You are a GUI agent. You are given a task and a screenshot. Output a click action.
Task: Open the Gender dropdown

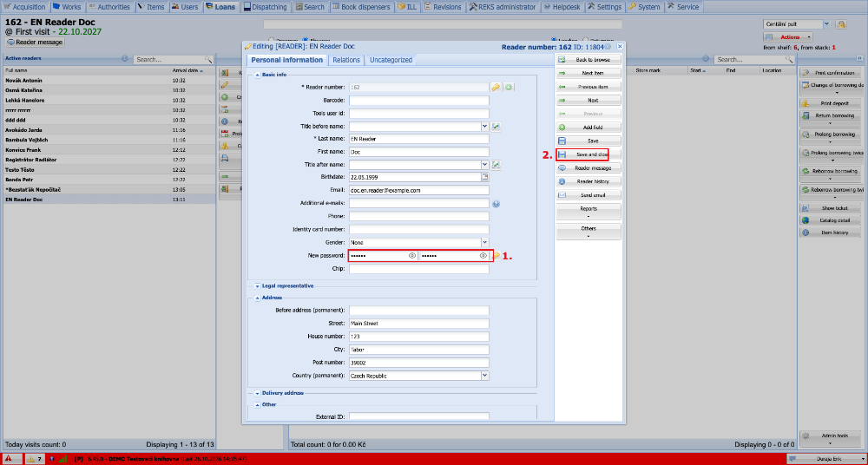pyautogui.click(x=485, y=242)
